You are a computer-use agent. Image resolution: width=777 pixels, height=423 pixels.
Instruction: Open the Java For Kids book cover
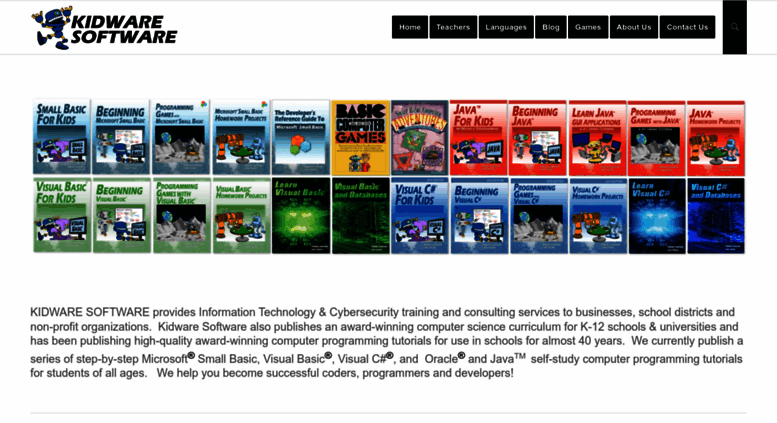(479, 137)
